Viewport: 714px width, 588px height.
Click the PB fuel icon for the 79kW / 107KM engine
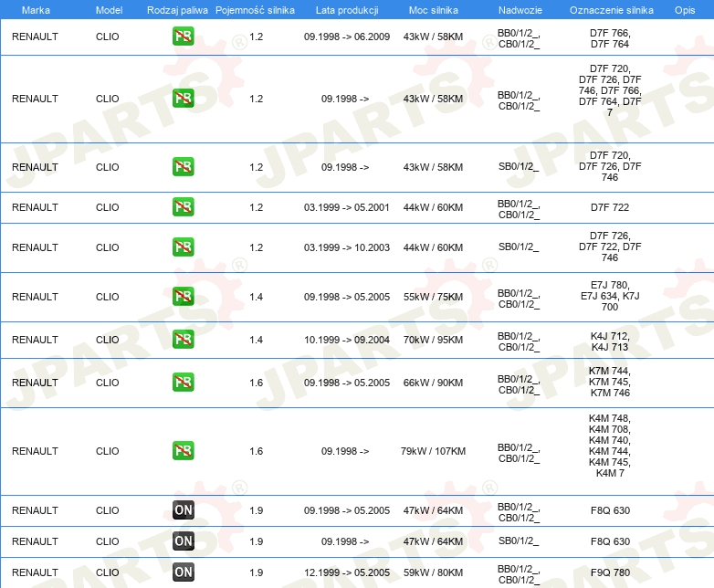(183, 451)
